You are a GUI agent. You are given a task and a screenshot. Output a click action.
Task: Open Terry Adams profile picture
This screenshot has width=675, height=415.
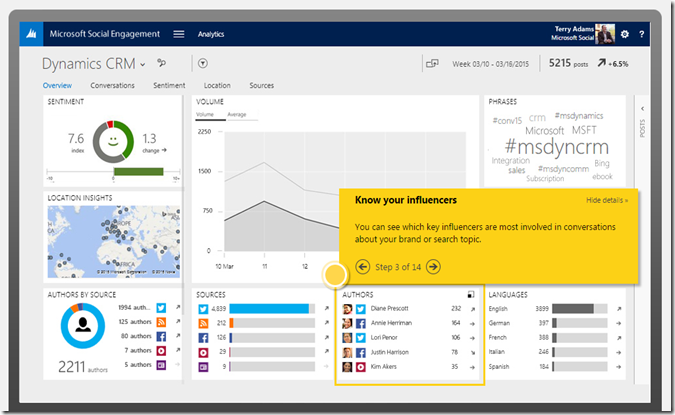[605, 34]
